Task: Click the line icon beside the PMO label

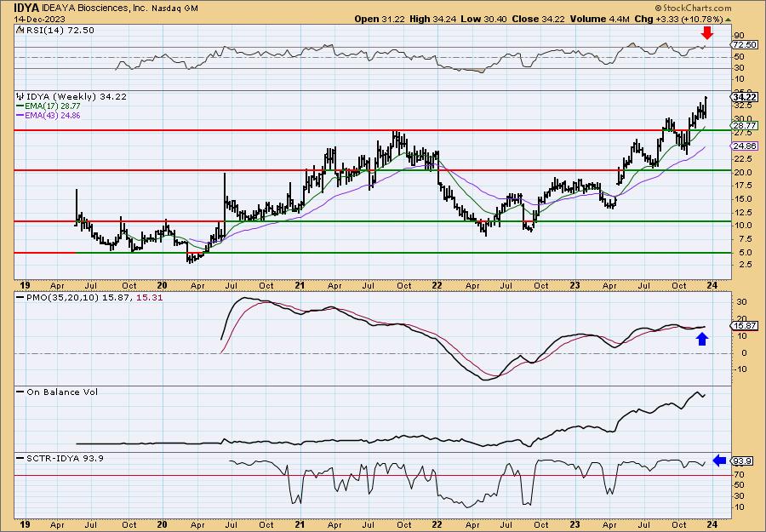Action: [x=20, y=297]
